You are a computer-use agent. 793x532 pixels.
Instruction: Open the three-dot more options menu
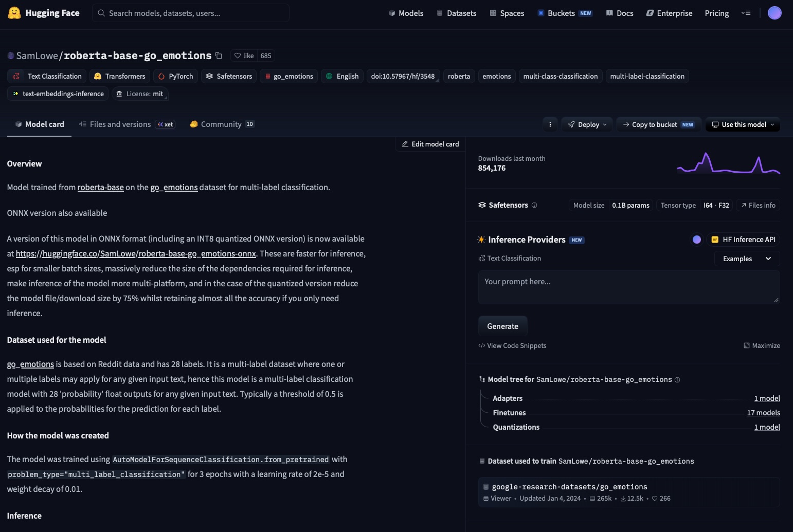(x=550, y=124)
